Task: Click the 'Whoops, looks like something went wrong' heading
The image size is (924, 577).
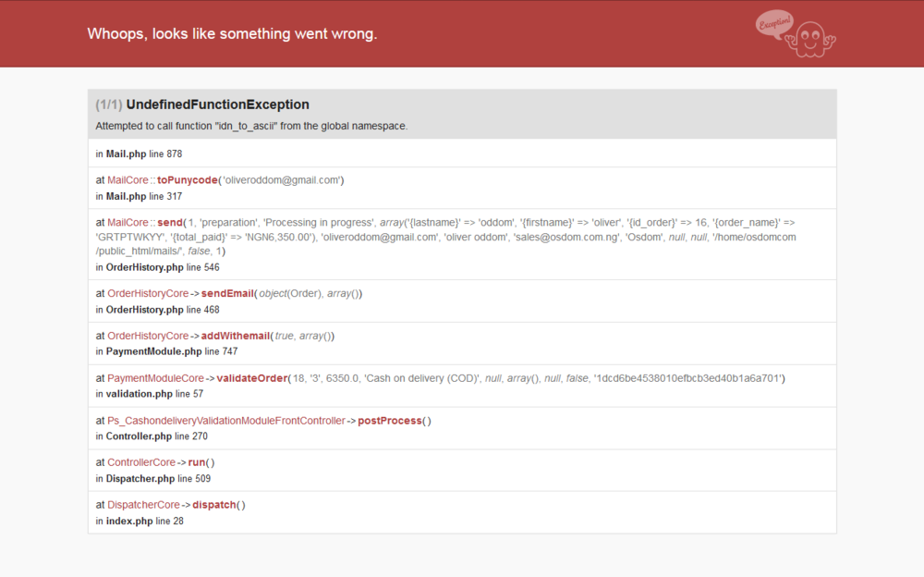Action: click(232, 33)
